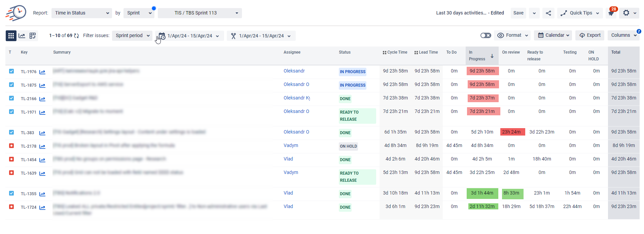Open the settings gear menu
Screen dimensions: 644x234
click(626, 13)
